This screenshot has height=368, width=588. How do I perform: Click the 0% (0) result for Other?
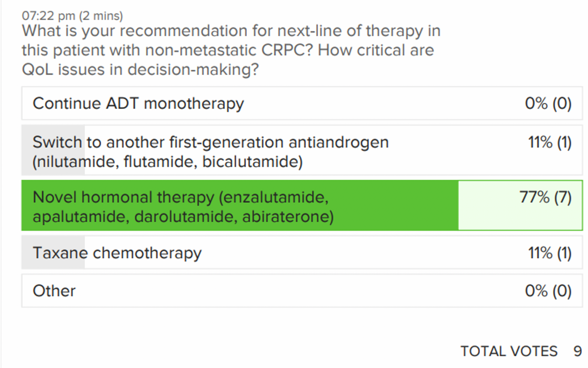pos(548,291)
